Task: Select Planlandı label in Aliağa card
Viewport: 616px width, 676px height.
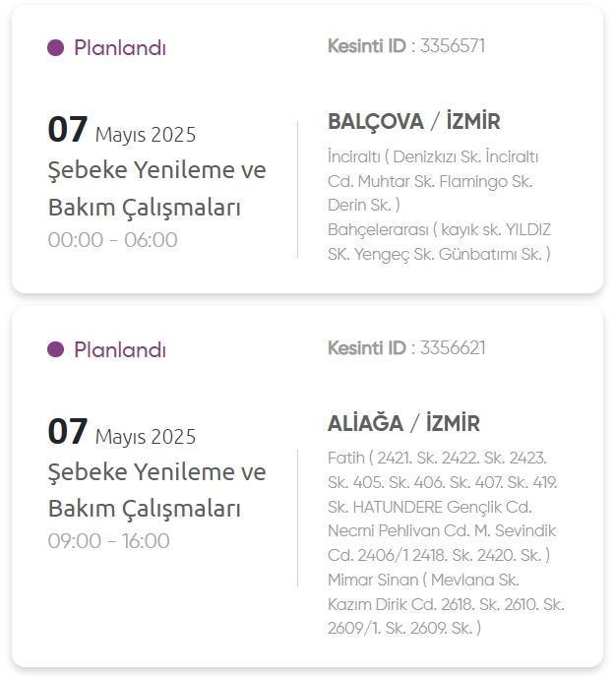Action: pyautogui.click(x=120, y=349)
